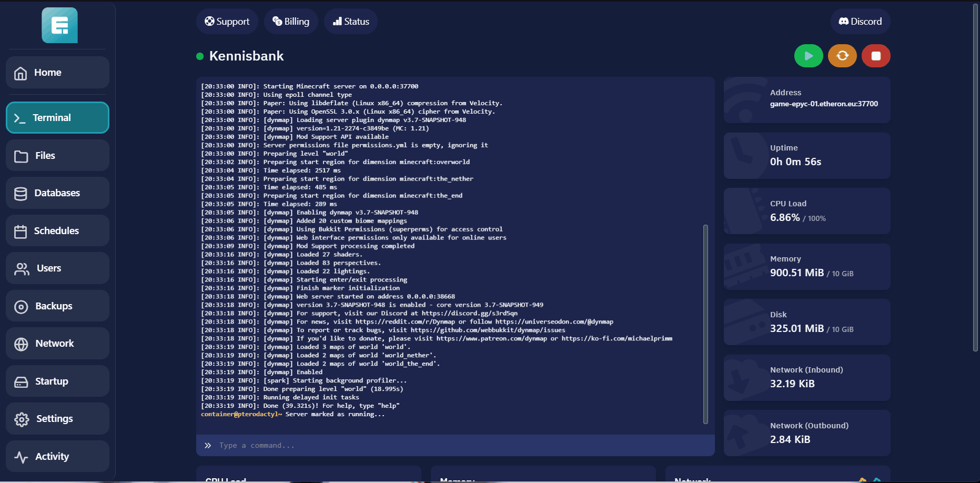Go to Backups page
This screenshot has width=980, height=483.
coord(57,306)
